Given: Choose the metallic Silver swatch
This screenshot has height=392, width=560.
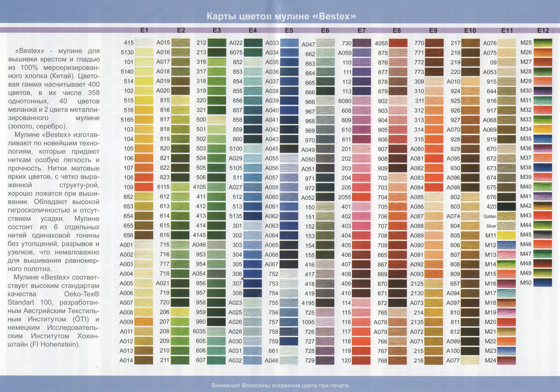Looking at the screenshot, I should point(507,226).
